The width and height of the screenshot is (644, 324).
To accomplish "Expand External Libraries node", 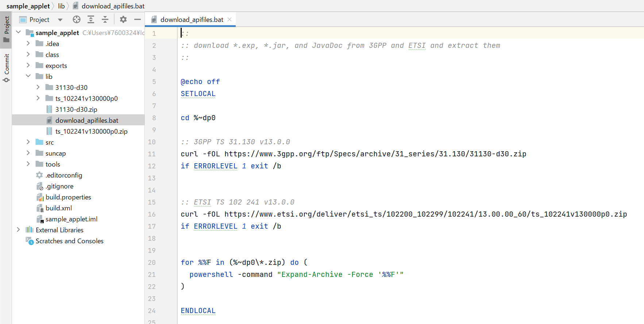I will click(x=18, y=230).
